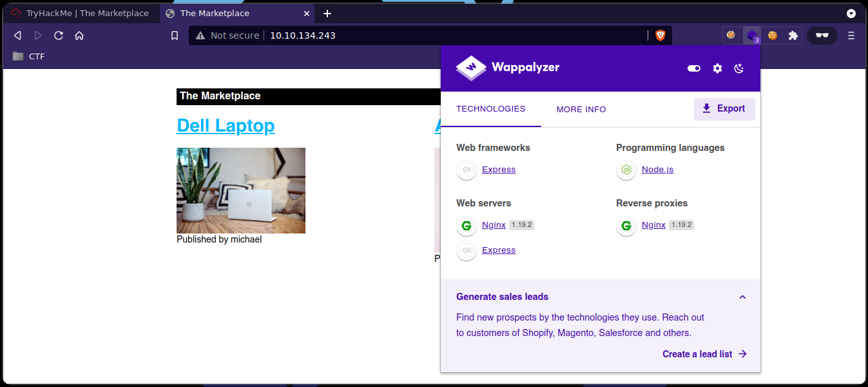Open the extensions puzzle piece menu
The height and width of the screenshot is (387, 868).
click(793, 35)
